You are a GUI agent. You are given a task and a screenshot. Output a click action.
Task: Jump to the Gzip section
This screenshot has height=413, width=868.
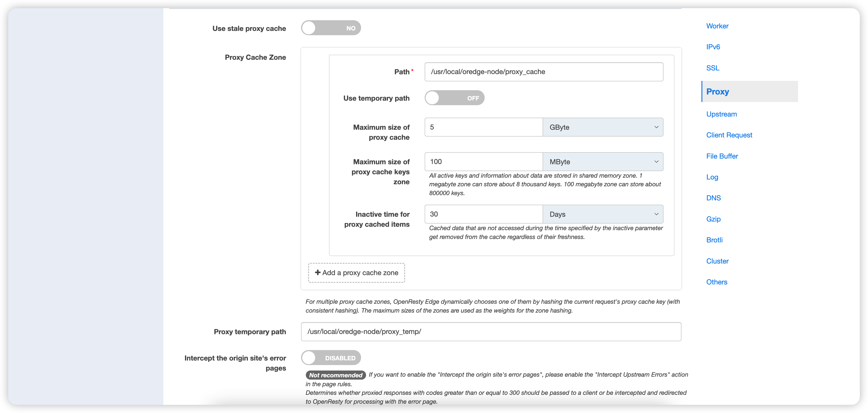713,219
